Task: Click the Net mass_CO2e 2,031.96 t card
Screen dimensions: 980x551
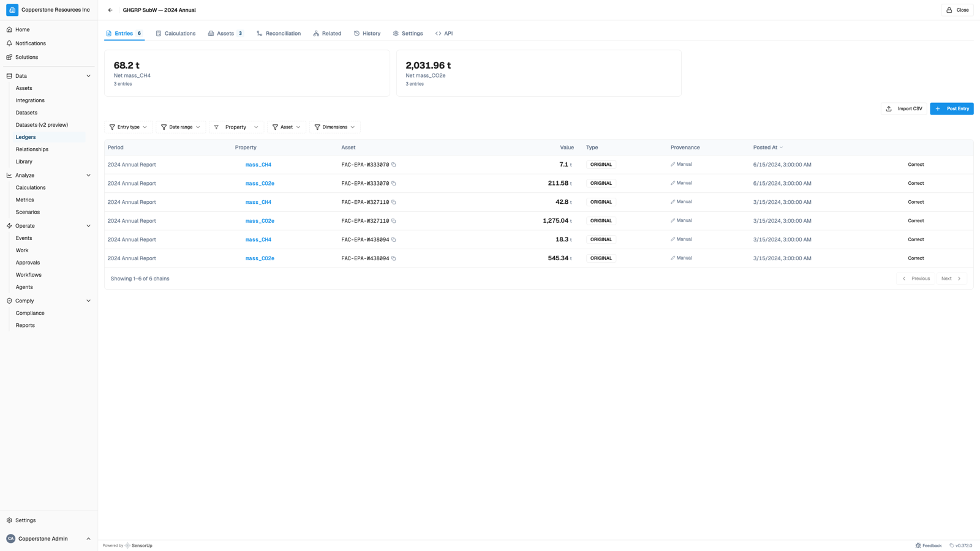Action: [539, 73]
